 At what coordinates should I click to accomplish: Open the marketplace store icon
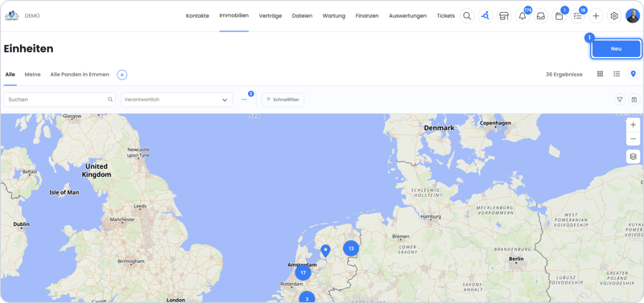504,16
